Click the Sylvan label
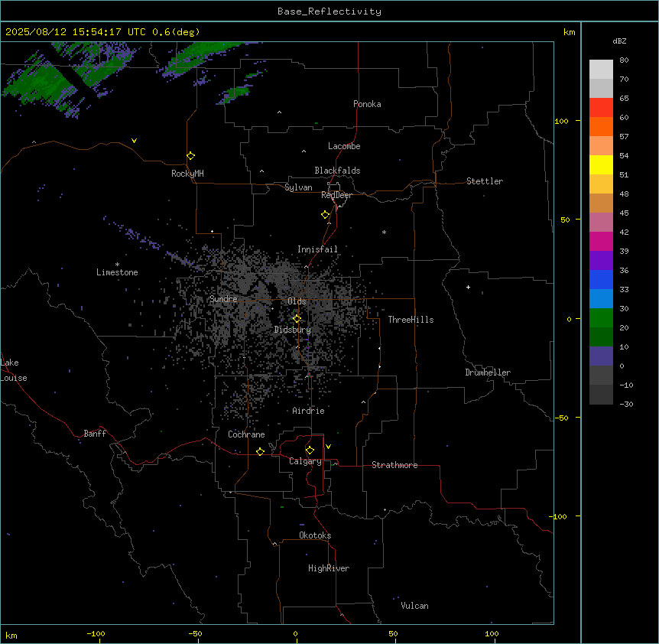The image size is (659, 644). click(298, 187)
